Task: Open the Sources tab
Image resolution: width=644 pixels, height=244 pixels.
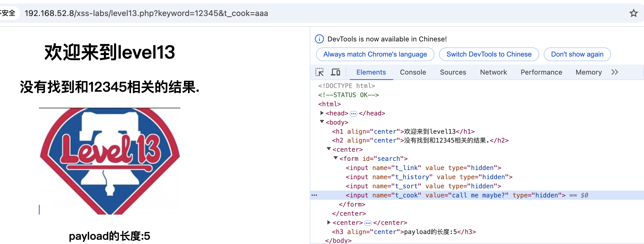Action: coord(453,72)
